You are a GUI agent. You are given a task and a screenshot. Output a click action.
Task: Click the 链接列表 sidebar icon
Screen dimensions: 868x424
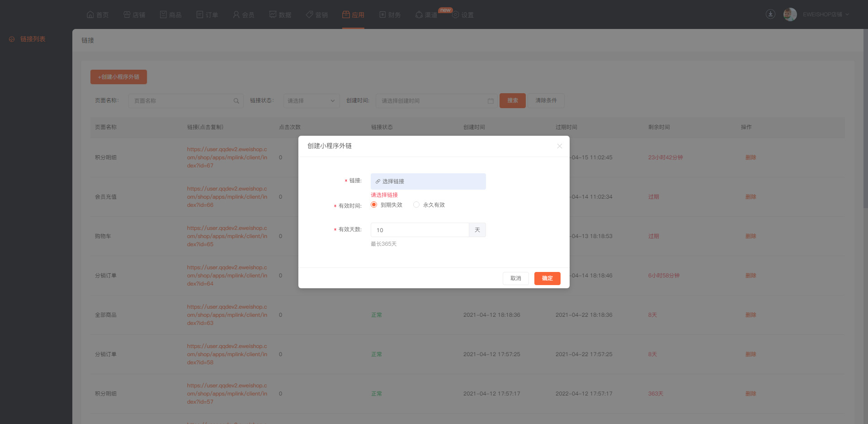(12, 39)
